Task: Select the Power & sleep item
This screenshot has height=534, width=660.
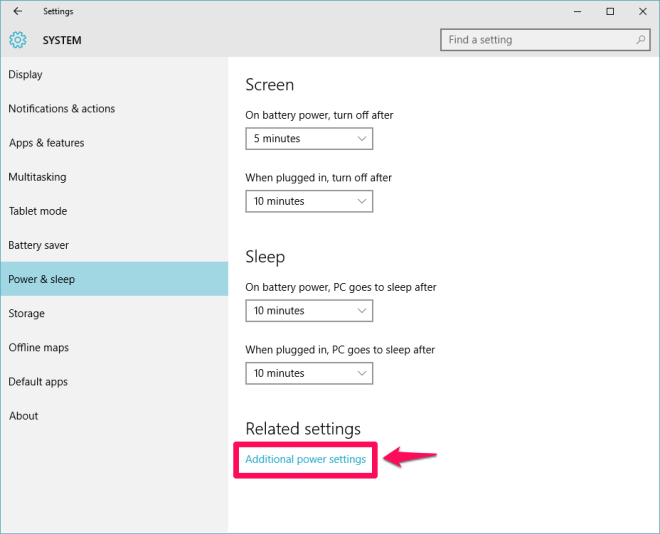Action: tap(114, 279)
